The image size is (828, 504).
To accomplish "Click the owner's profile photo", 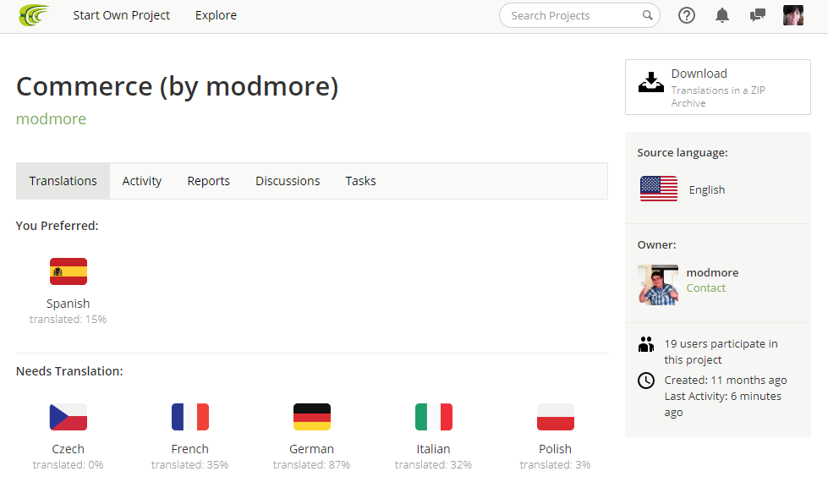I will pos(658,285).
